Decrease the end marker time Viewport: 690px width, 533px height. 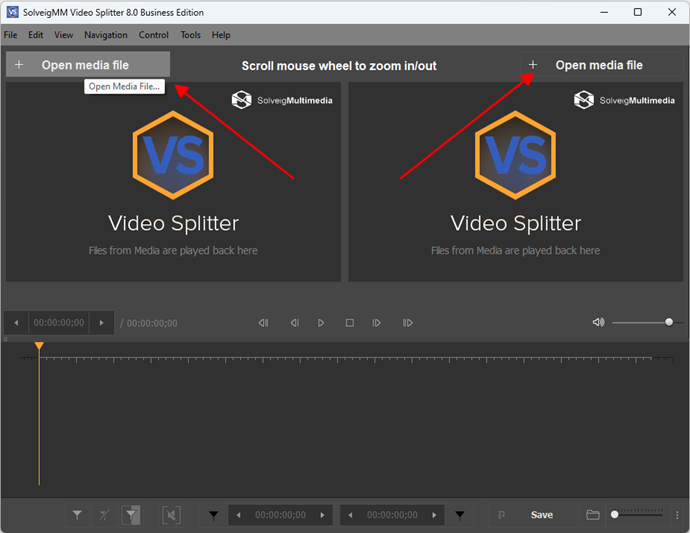click(x=350, y=515)
